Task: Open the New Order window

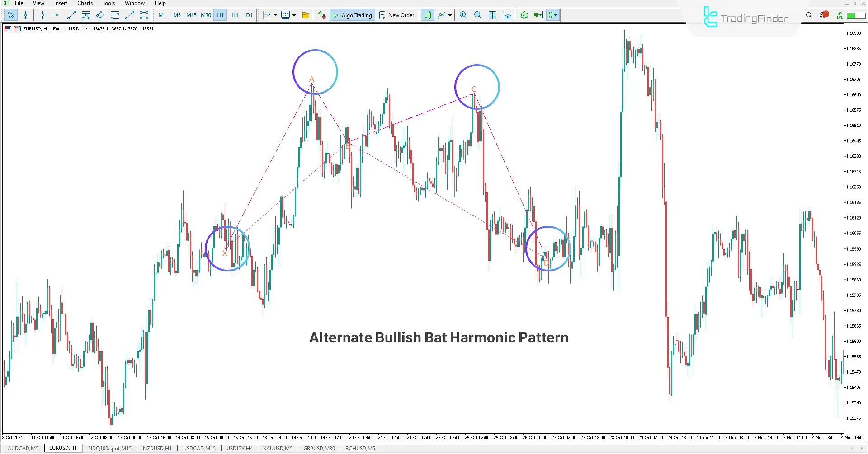Action: pyautogui.click(x=396, y=15)
